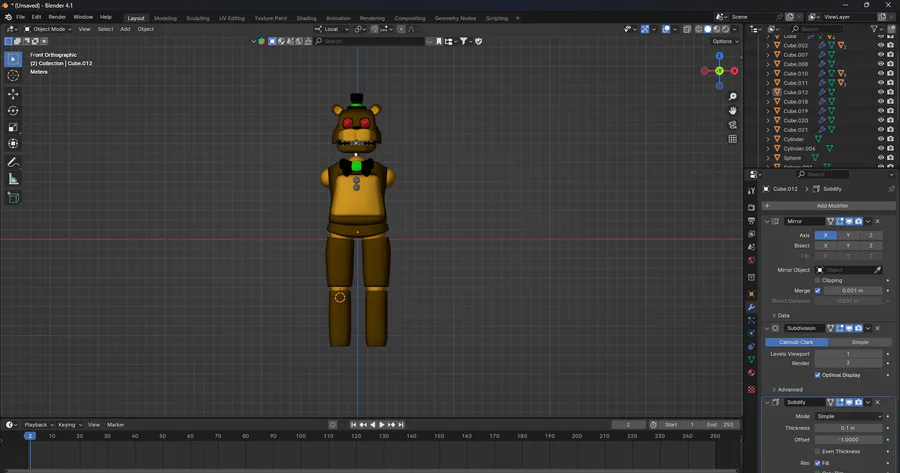This screenshot has height=473, width=900.
Task: Activate the Rotate tool
Action: (x=13, y=111)
